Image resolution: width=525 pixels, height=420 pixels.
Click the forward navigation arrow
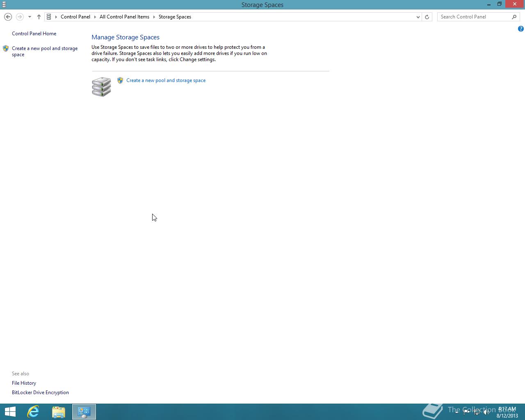pos(19,17)
